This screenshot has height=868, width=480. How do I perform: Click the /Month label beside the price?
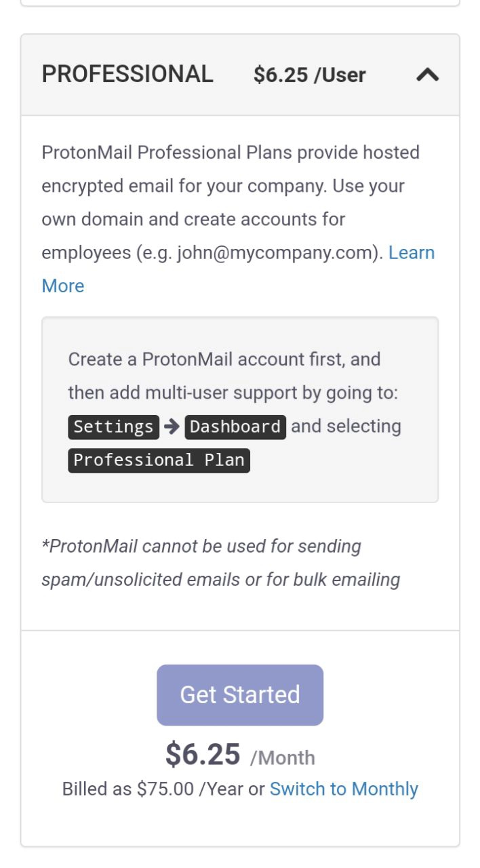[x=282, y=757]
